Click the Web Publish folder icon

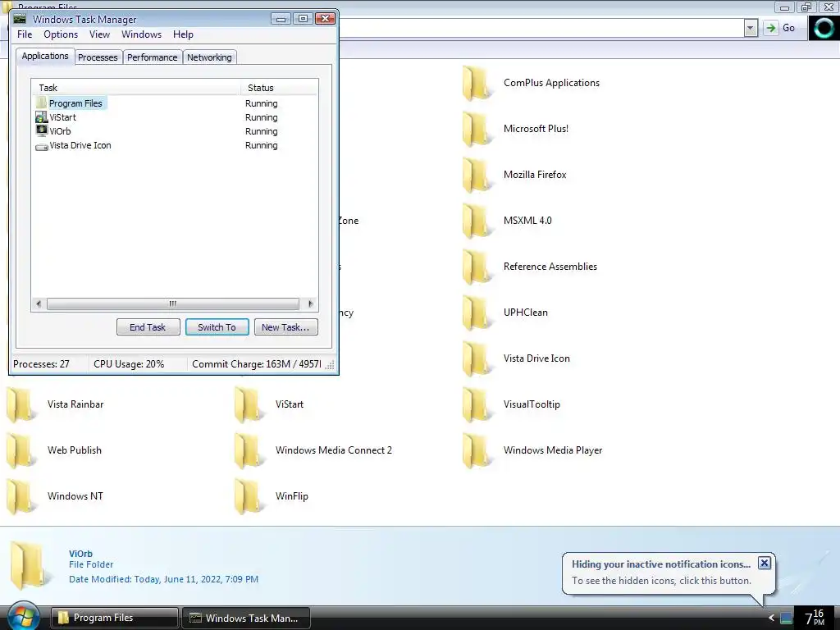(20, 450)
